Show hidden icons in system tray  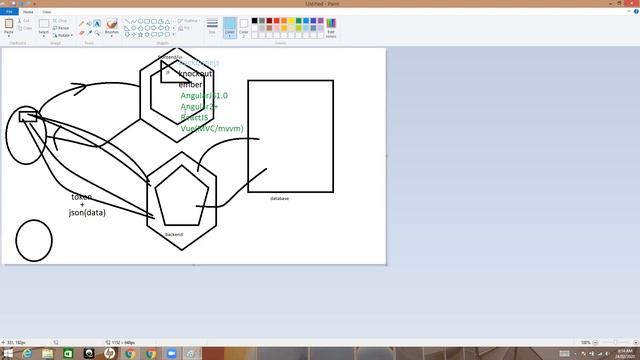[575, 353]
